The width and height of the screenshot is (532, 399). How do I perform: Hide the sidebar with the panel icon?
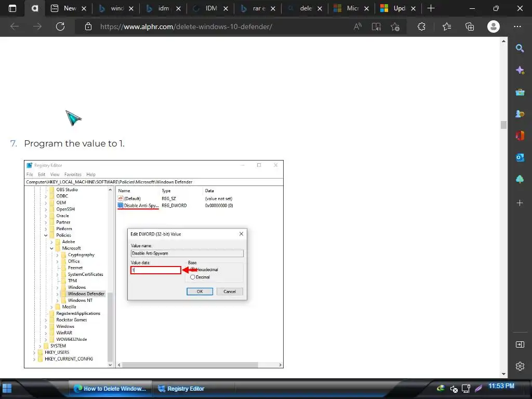point(520,344)
